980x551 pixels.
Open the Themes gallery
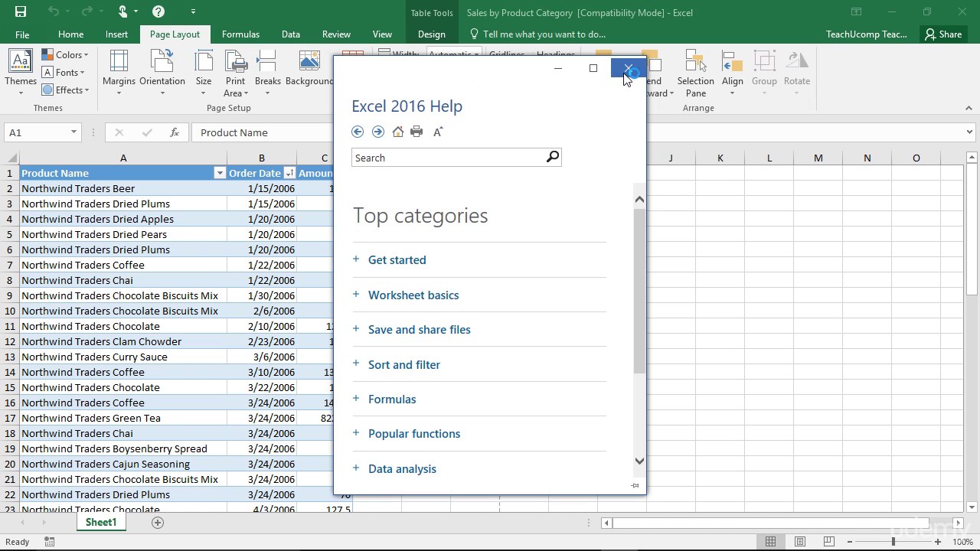[x=21, y=73]
